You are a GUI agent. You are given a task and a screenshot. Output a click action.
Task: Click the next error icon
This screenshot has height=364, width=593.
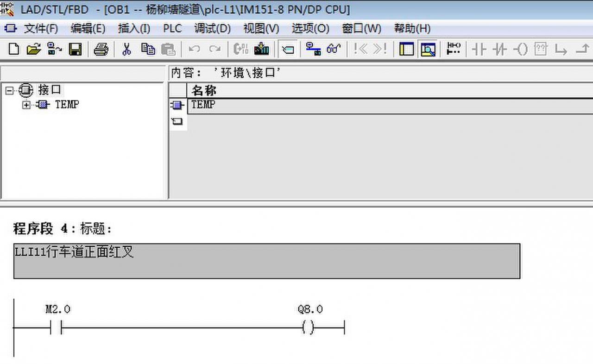tap(380, 50)
